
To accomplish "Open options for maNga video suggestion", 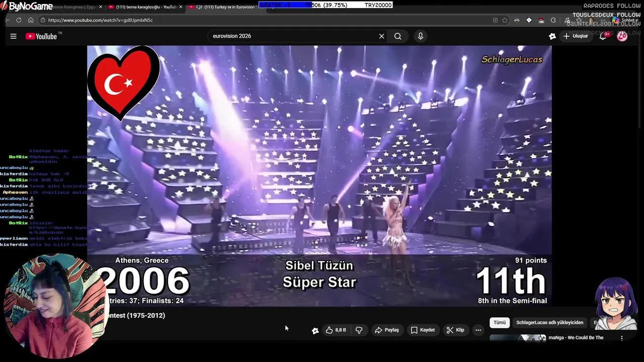I will coord(622,338).
